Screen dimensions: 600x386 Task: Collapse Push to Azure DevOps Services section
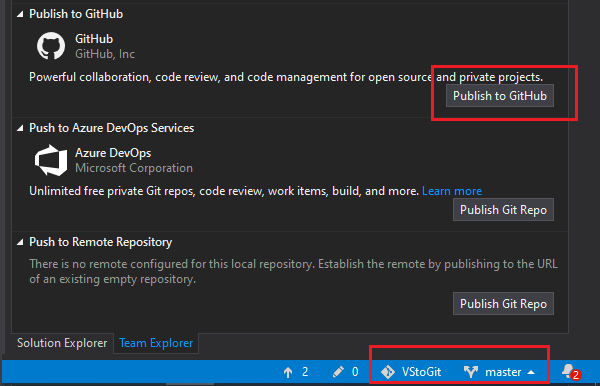pyautogui.click(x=20, y=129)
